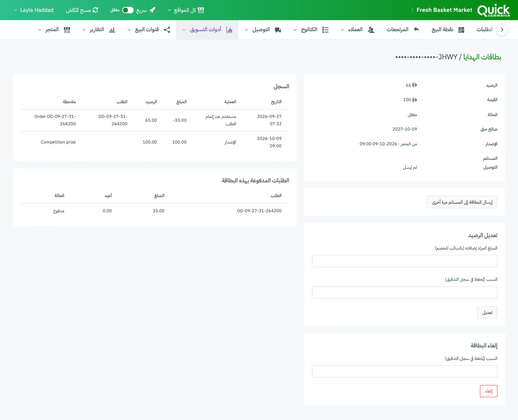Click the مستخدم عند إتمام الطلب operation cell
518x420 pixels.
click(x=221, y=120)
